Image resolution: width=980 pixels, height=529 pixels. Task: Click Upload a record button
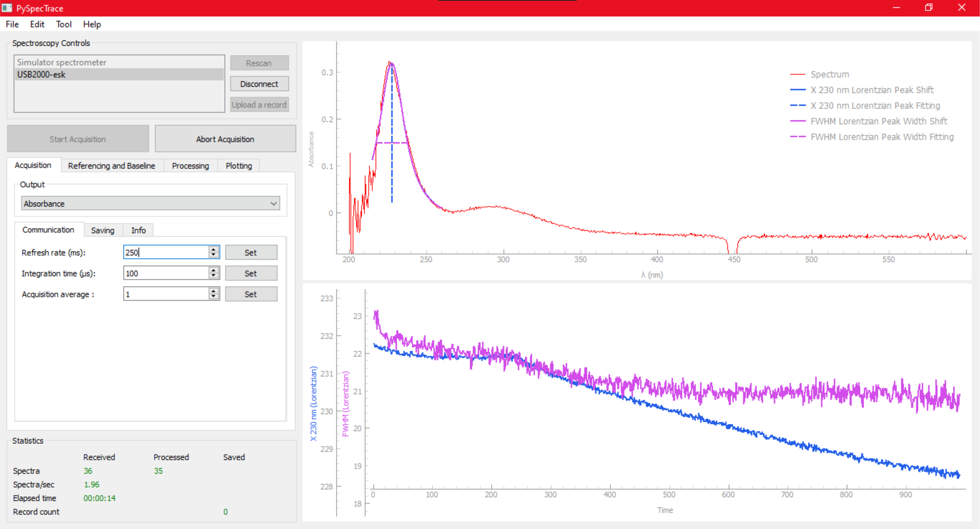(x=259, y=105)
